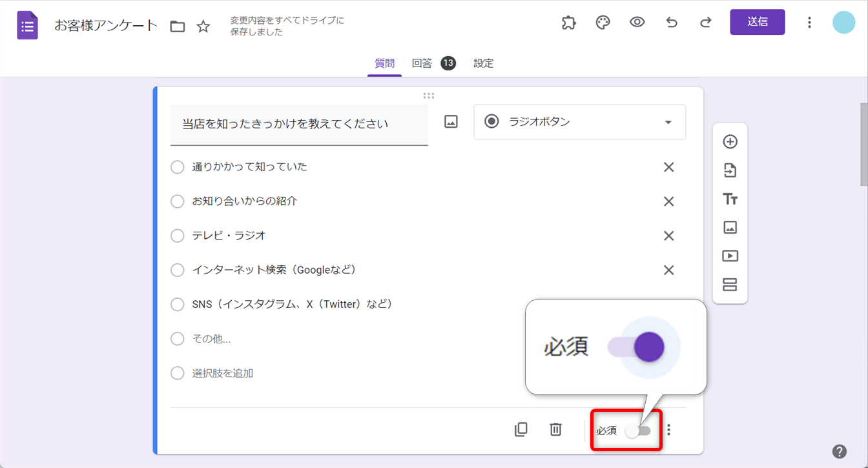Open the ラジオボタン question type dropdown
This screenshot has width=868, height=468.
(x=579, y=122)
